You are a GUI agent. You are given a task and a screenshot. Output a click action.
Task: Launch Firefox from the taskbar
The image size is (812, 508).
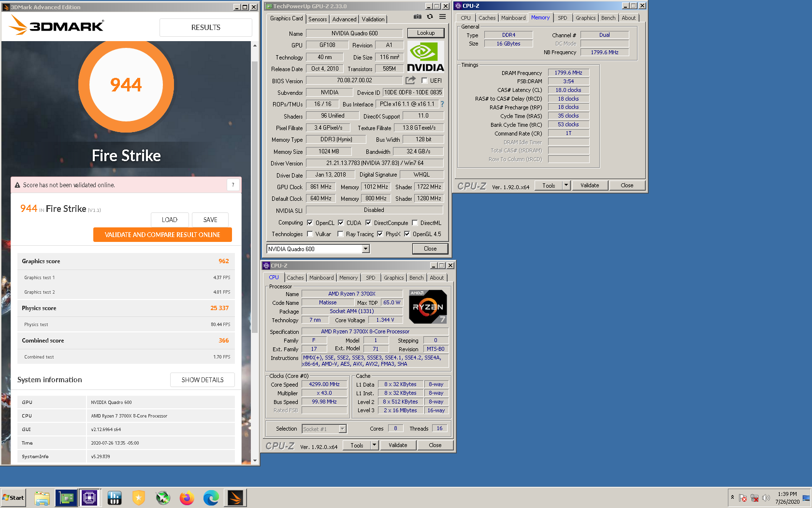point(187,498)
